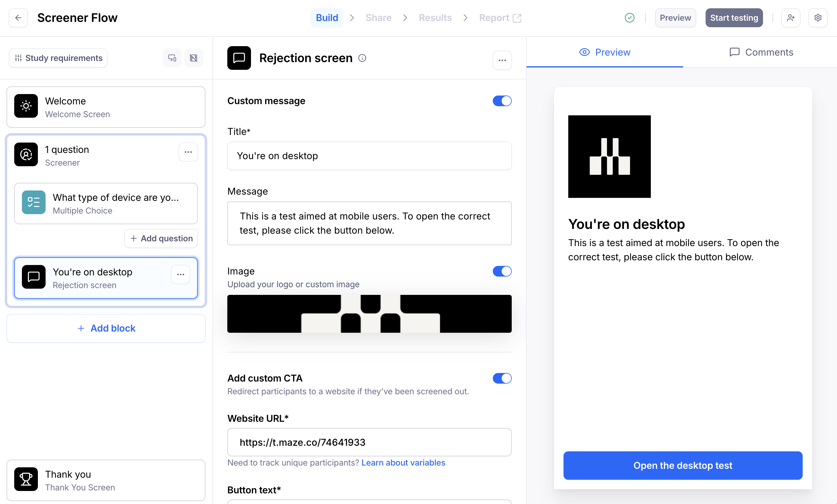This screenshot has height=504, width=837.
Task: Open the Learn about variables link
Action: [403, 463]
